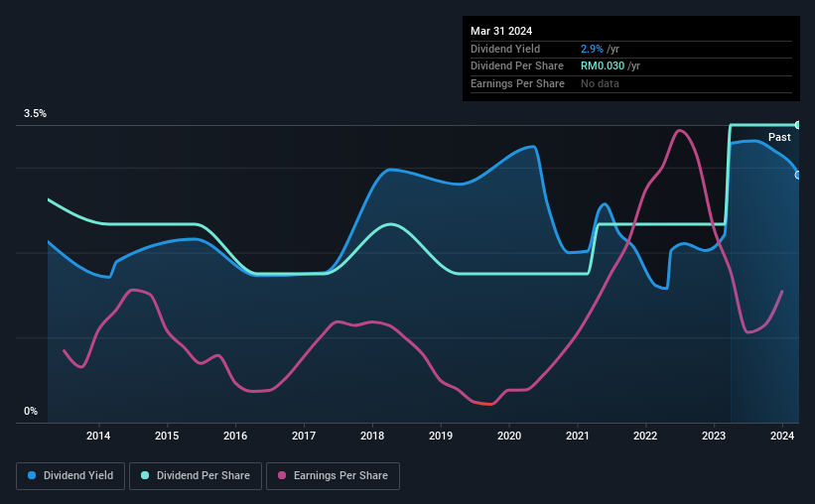Click the tooltip Dividend Yield row label
The width and height of the screenshot is (815, 504).
[x=505, y=49]
